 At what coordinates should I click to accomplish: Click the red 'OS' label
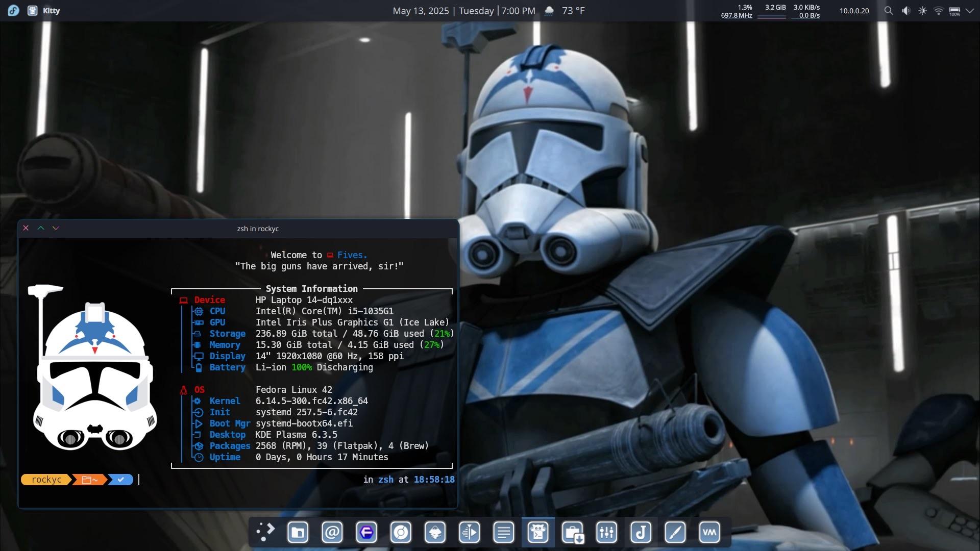point(200,390)
